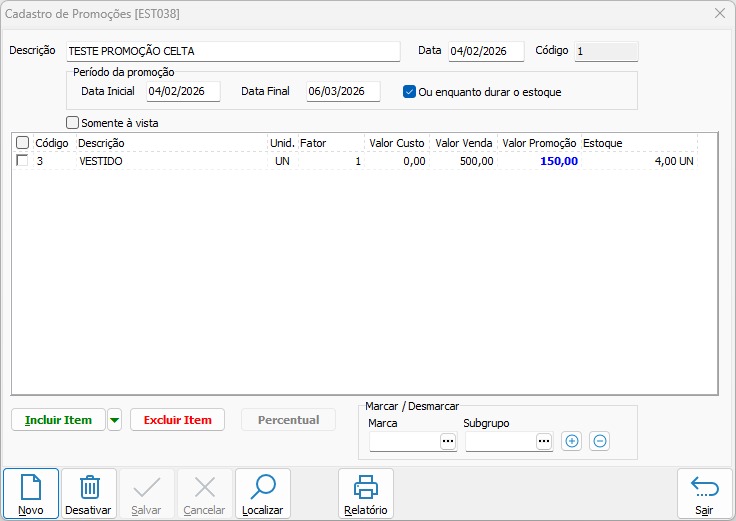Click the Valor Promoção column header
This screenshot has height=521, width=736.
[539, 143]
